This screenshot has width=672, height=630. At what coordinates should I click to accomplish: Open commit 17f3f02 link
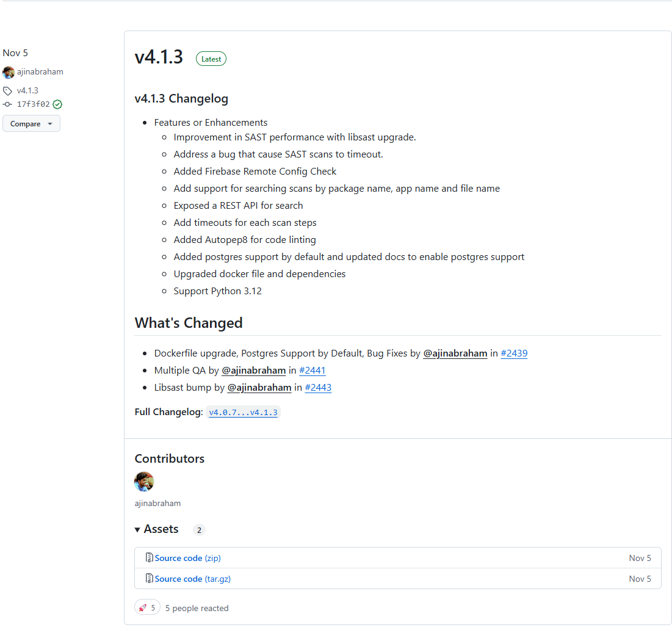(x=34, y=104)
